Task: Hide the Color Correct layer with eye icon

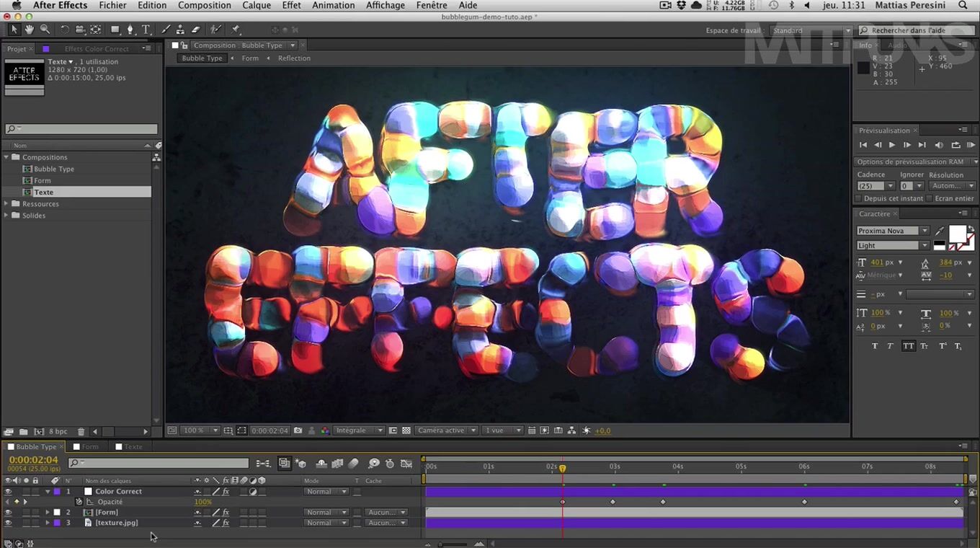Action: coord(8,492)
